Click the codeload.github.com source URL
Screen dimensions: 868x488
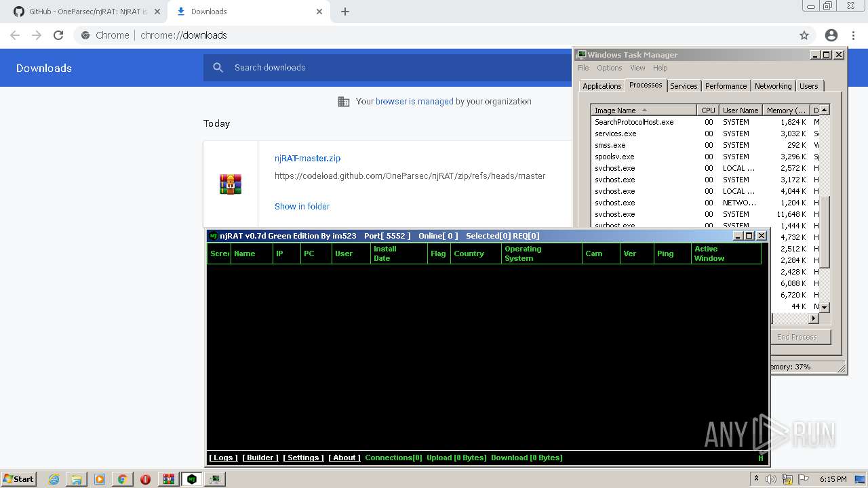pyautogui.click(x=410, y=176)
